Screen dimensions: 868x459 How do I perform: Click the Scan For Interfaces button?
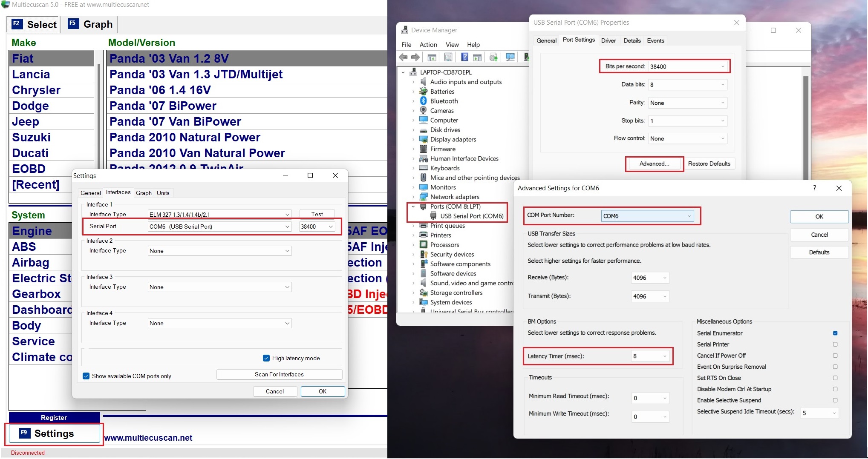(279, 374)
